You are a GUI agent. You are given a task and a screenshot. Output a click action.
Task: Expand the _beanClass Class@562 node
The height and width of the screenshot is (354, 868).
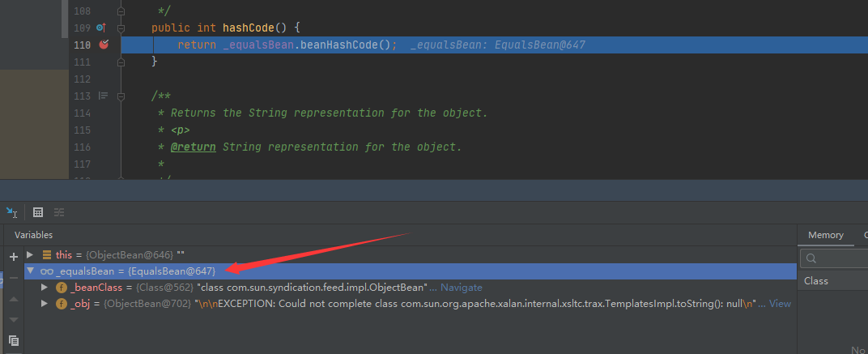pyautogui.click(x=45, y=288)
